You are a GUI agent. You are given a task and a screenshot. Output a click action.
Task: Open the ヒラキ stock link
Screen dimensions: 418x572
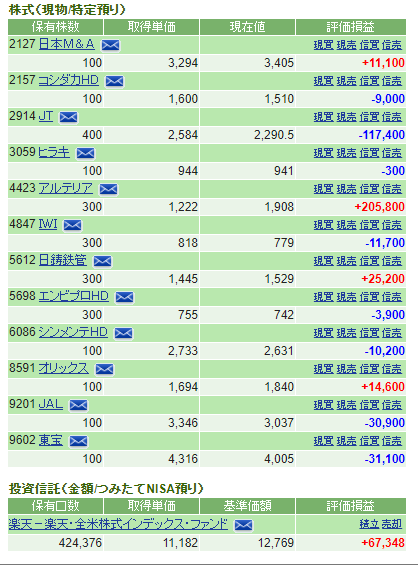[54, 152]
